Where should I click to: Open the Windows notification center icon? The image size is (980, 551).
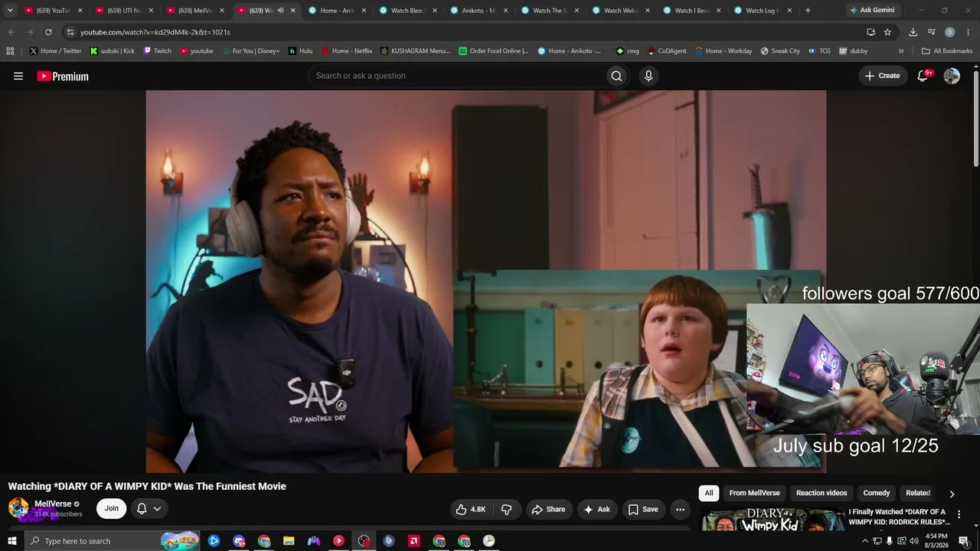pyautogui.click(x=964, y=541)
